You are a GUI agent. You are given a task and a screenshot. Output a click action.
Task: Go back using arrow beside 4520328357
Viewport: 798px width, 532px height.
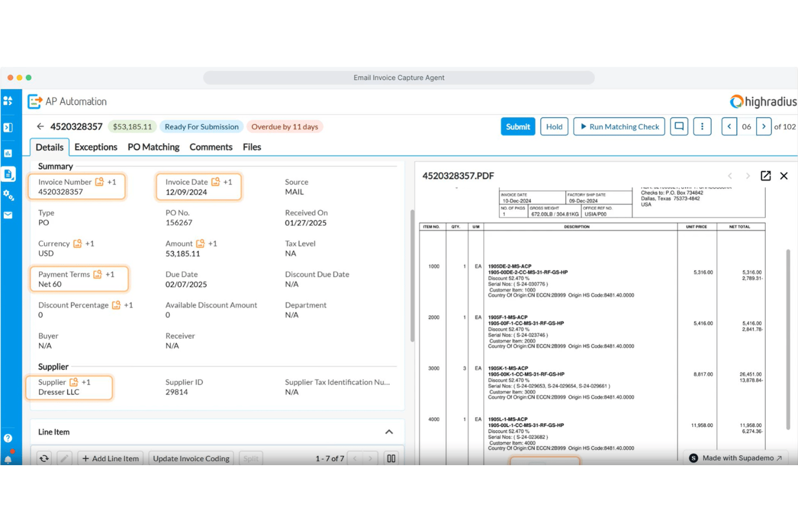coord(40,127)
